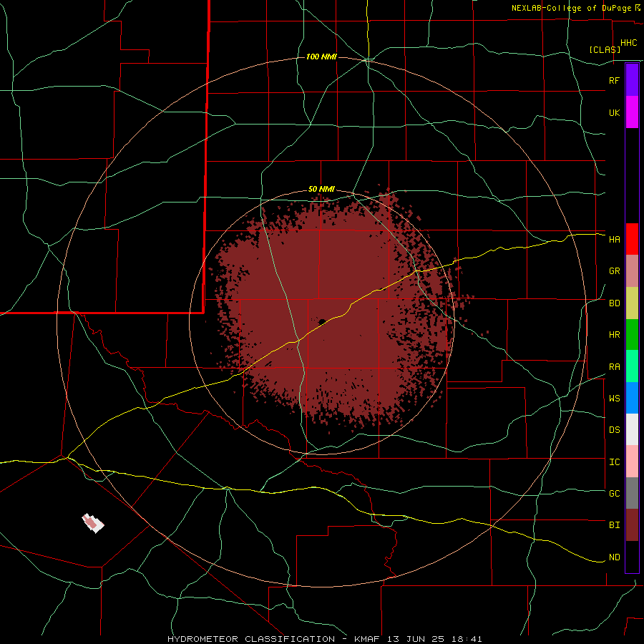This screenshot has height=644, width=644.
Task: Click the GC gray legend swatch
Action: (632, 493)
